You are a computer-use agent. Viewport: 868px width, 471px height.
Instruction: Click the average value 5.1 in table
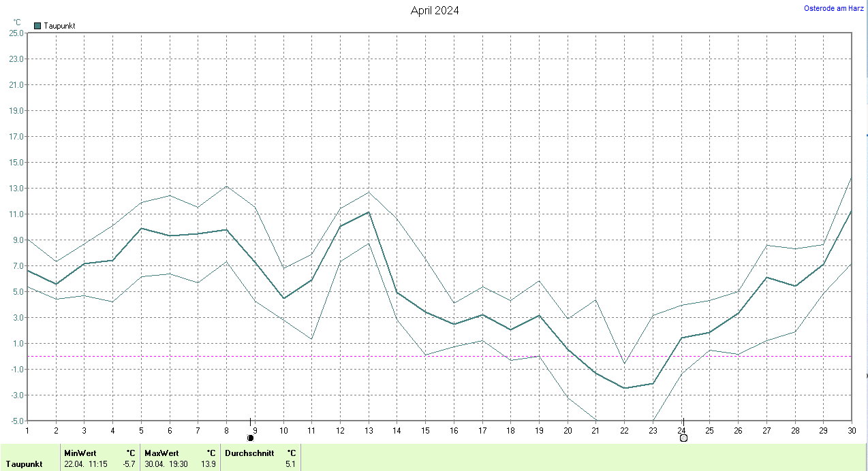click(291, 464)
